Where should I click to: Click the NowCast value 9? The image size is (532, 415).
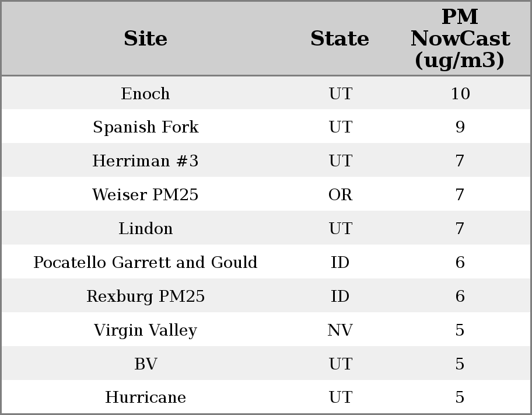460,127
